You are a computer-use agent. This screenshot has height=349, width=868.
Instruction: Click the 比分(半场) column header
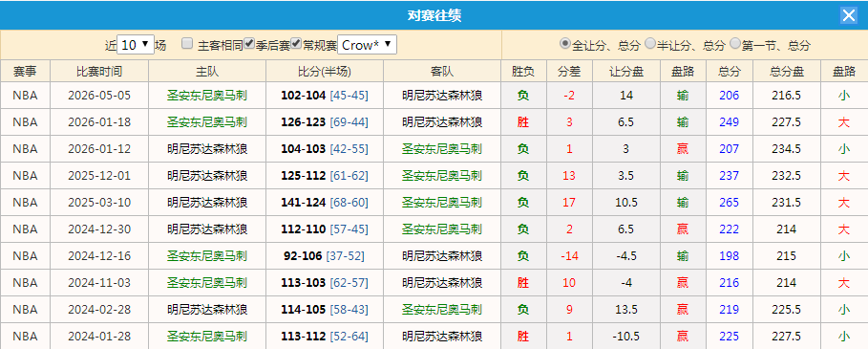(325, 72)
